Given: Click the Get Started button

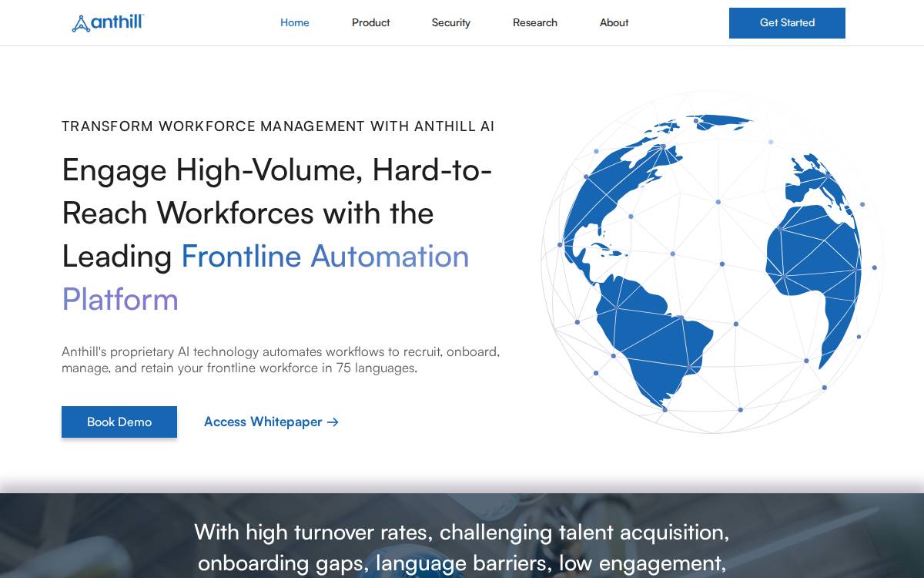Looking at the screenshot, I should point(787,23).
